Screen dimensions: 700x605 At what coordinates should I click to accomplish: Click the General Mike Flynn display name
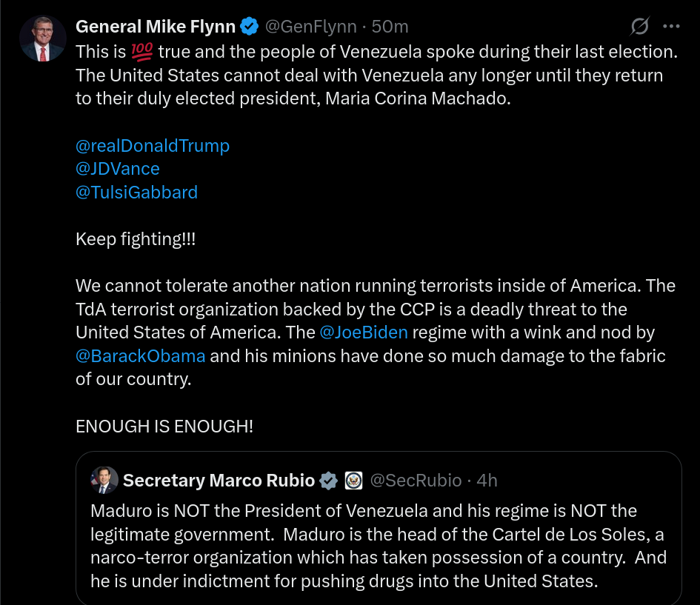(156, 27)
